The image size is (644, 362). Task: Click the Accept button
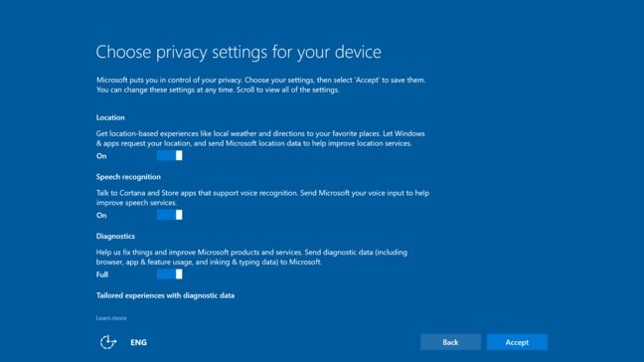tap(517, 342)
